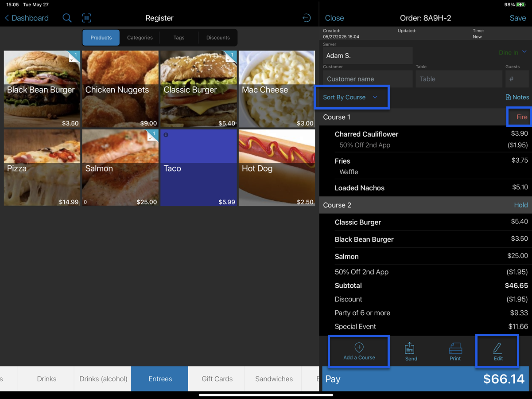This screenshot has height=399, width=532.
Task: Close the order panel
Action: click(334, 18)
